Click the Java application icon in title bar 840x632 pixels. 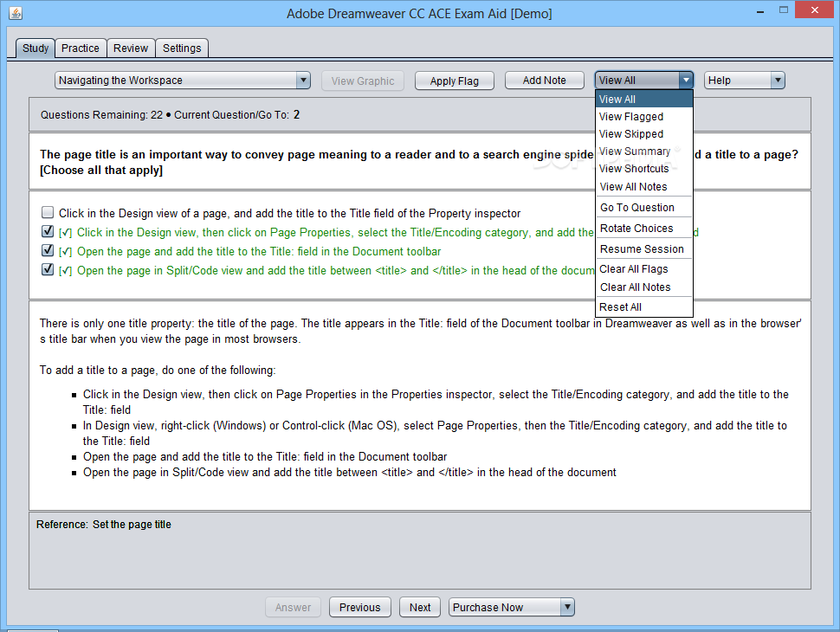tap(16, 13)
